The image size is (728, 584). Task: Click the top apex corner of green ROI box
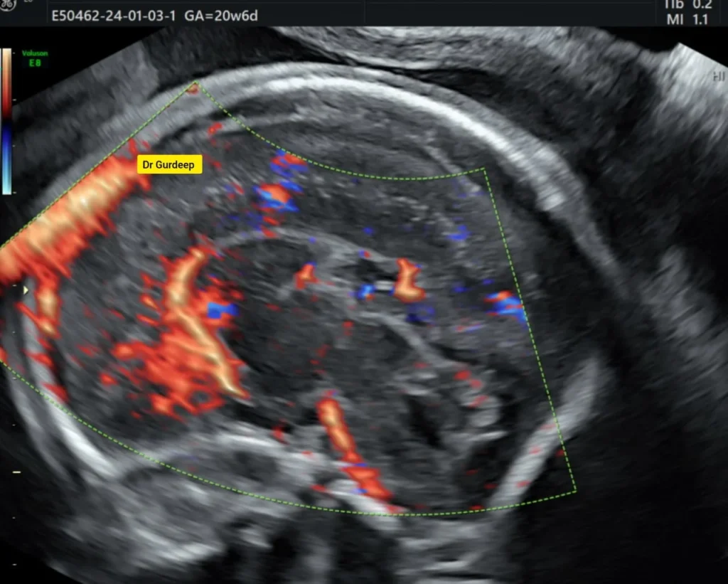(193, 85)
